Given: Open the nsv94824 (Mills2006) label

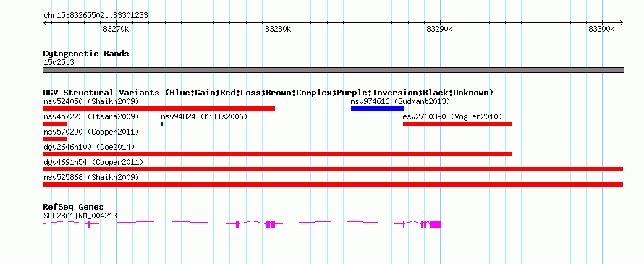Looking at the screenshot, I should 204,116.
